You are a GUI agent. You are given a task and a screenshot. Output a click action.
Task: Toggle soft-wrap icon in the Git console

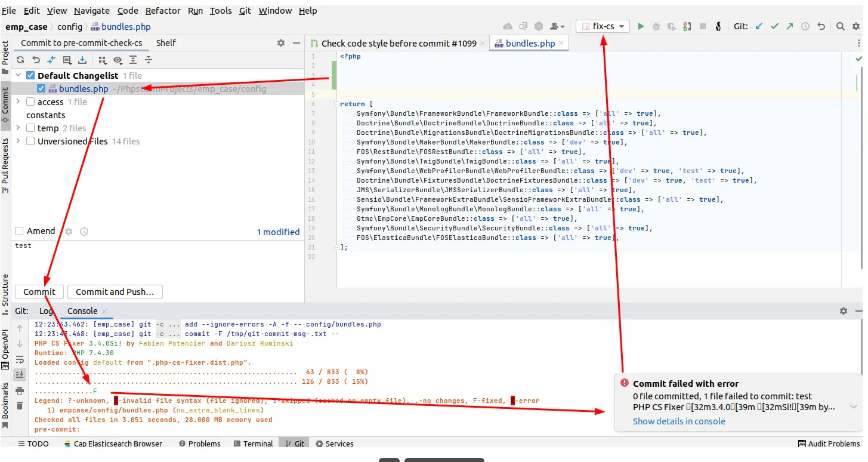pyautogui.click(x=20, y=359)
